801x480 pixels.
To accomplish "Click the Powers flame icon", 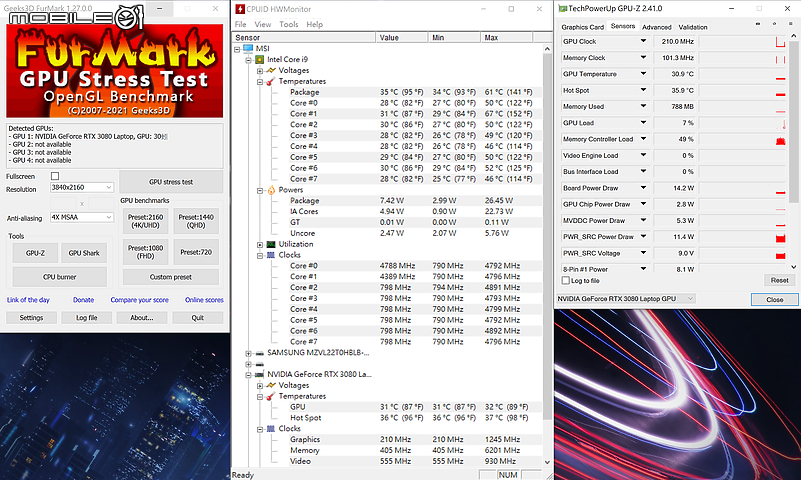I will point(271,190).
